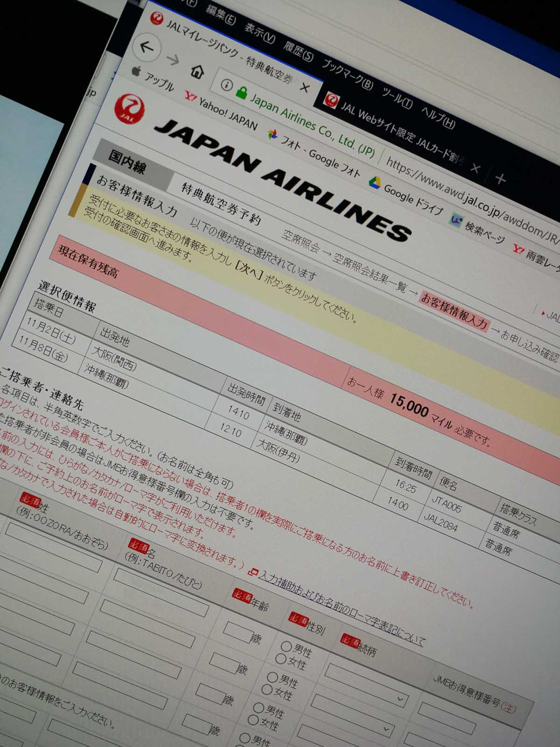
Task: Click the first passenger 名 input field
Action: point(161,593)
